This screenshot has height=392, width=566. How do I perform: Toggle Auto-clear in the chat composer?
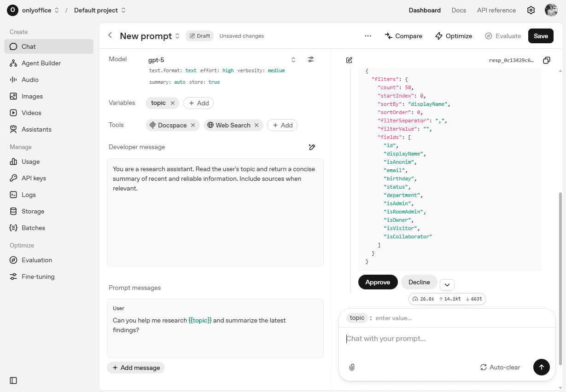[500, 367]
